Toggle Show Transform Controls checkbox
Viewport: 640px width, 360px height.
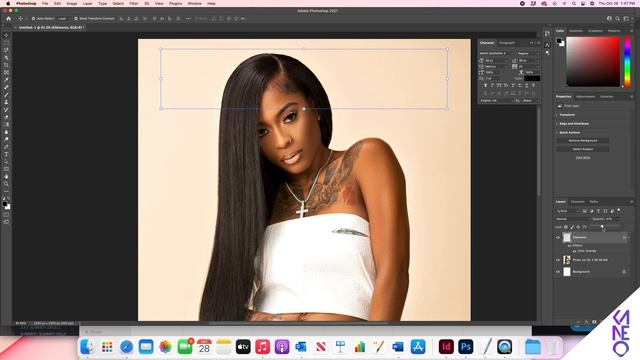[76, 19]
